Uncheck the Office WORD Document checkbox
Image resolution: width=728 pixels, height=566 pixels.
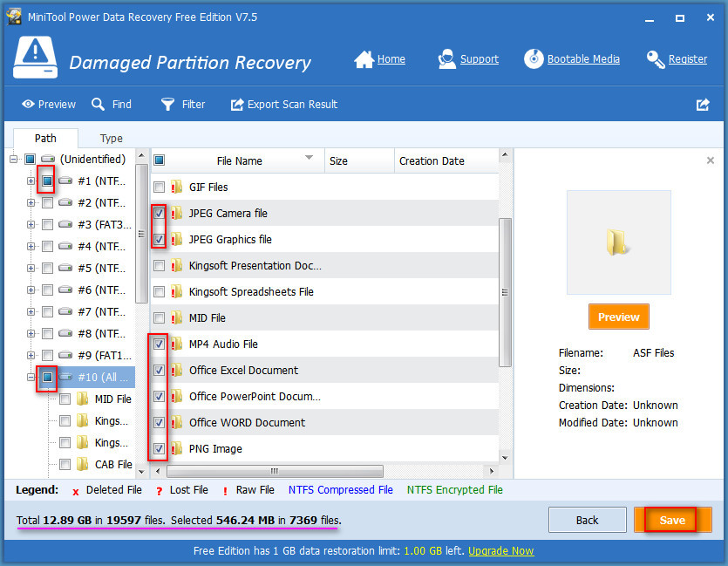tap(159, 422)
